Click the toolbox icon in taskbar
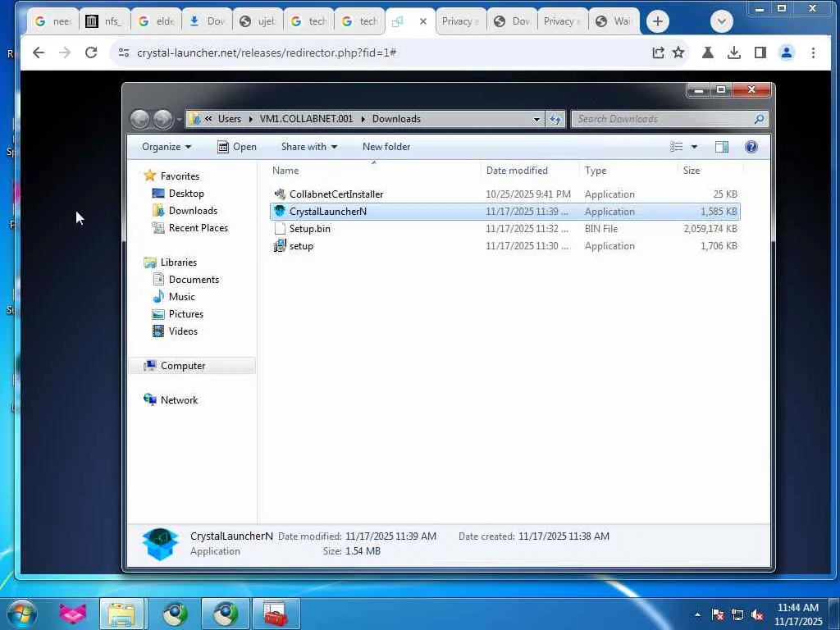The height and width of the screenshot is (630, 840). click(x=276, y=614)
